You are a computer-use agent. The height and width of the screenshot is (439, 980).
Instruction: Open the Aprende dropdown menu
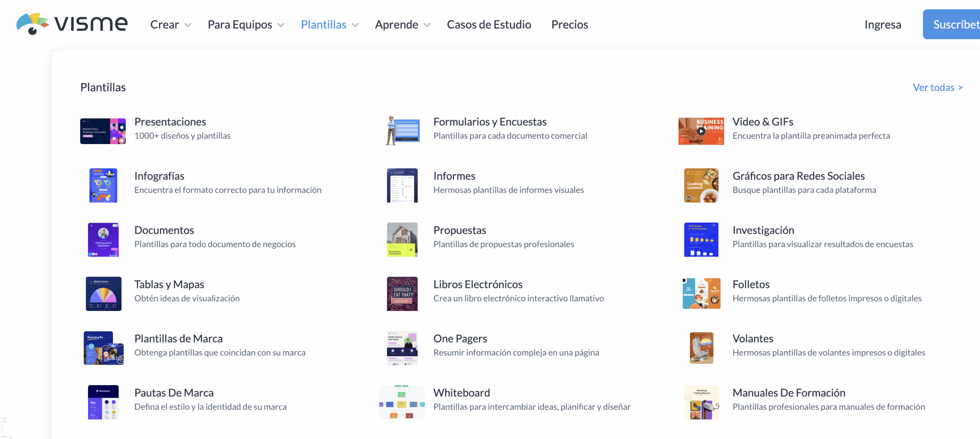[x=402, y=25]
